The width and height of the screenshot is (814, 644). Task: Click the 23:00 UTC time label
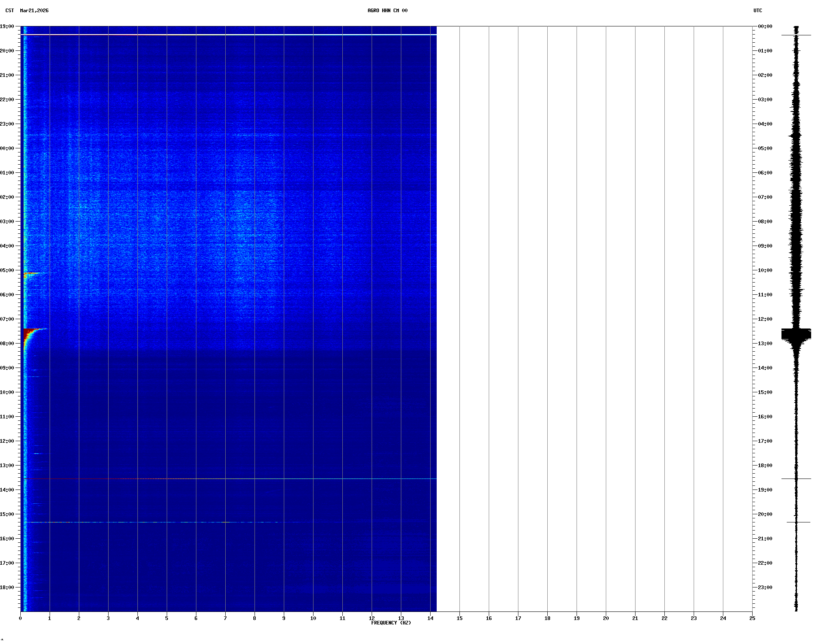(x=765, y=587)
